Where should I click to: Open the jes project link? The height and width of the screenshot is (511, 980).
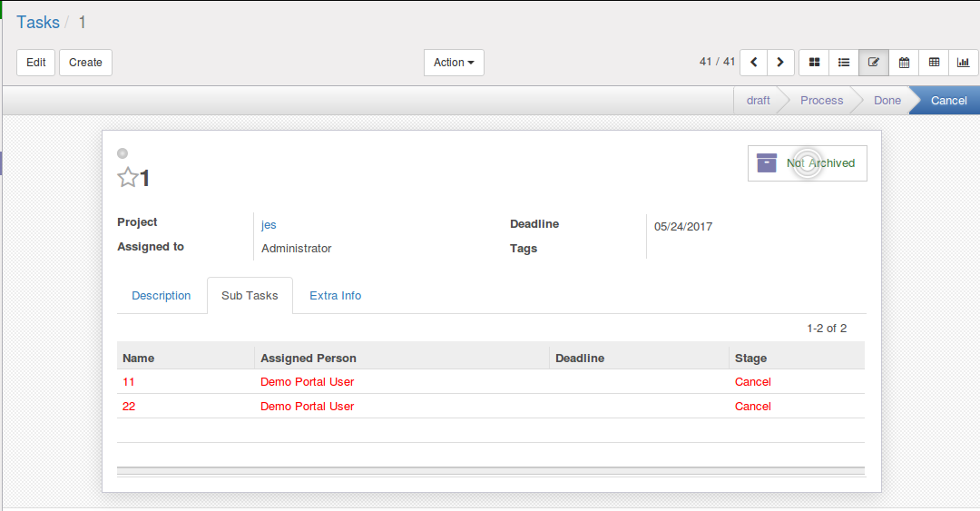[x=269, y=225]
